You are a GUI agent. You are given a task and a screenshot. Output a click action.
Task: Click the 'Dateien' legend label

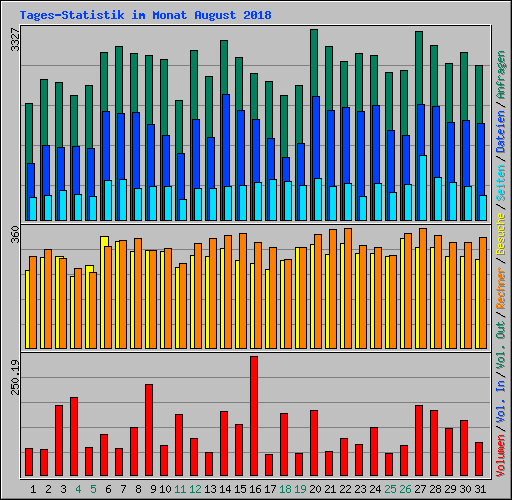tap(501, 132)
